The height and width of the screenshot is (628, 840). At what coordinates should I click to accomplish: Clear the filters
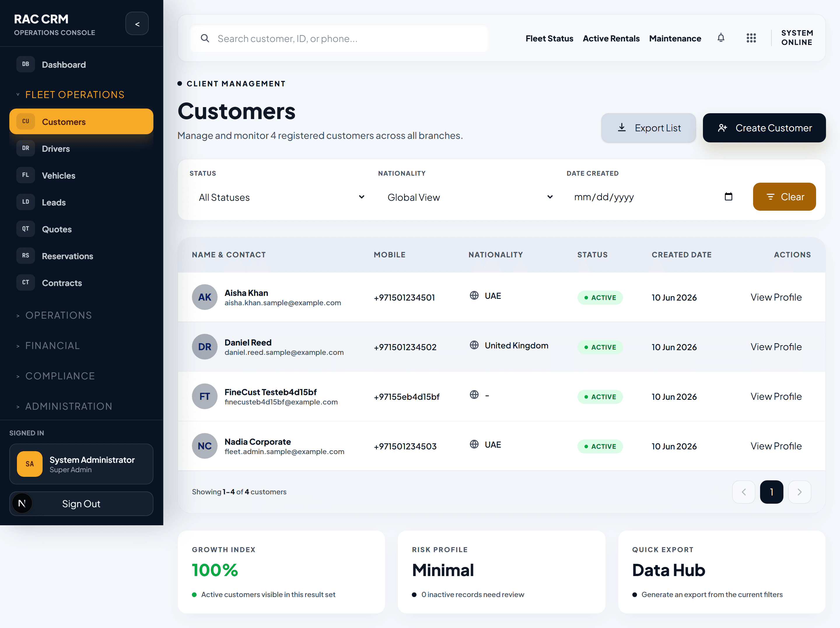tap(784, 197)
